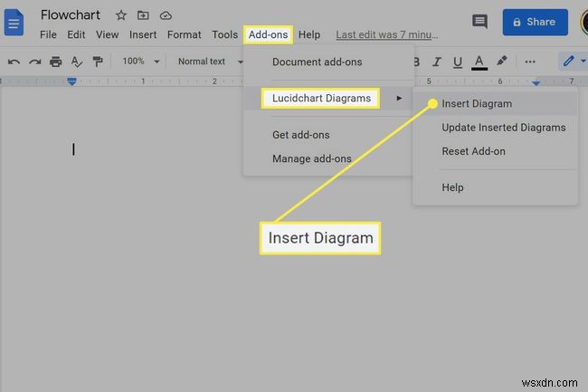Click the right indent marker on ruler
The image size is (588, 392).
point(536,82)
